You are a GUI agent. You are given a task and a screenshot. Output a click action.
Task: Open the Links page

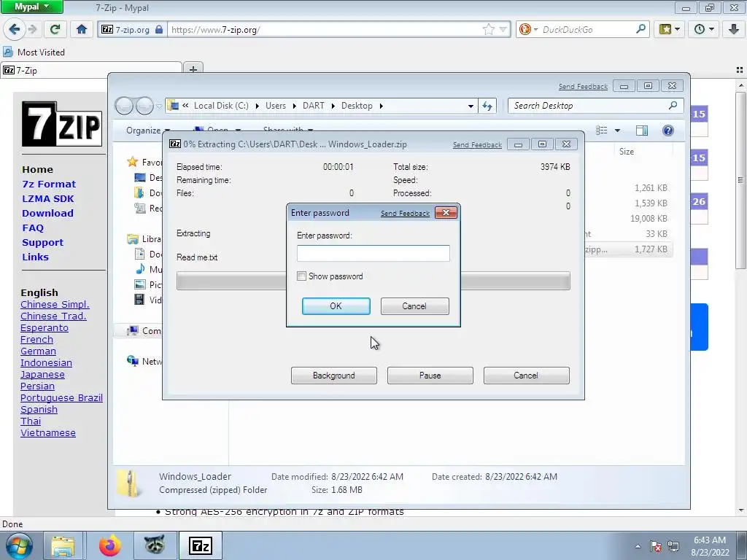click(x=35, y=257)
